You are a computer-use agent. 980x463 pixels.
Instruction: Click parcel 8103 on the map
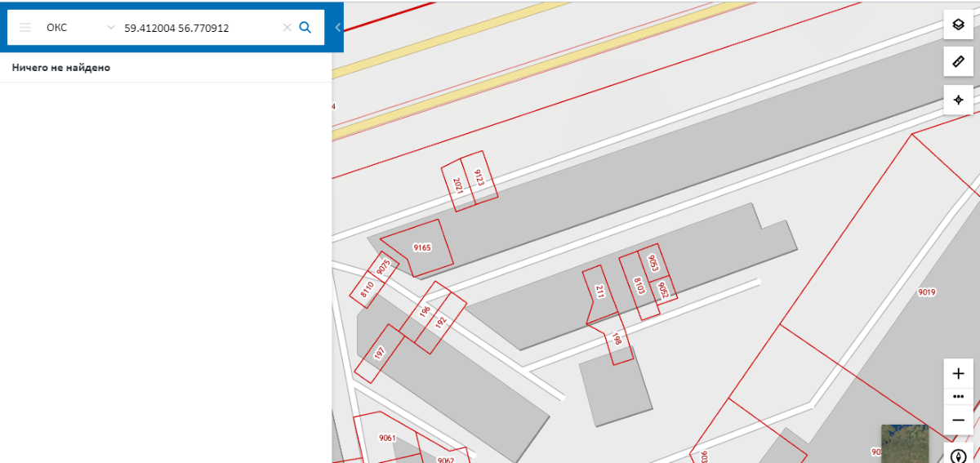(640, 286)
